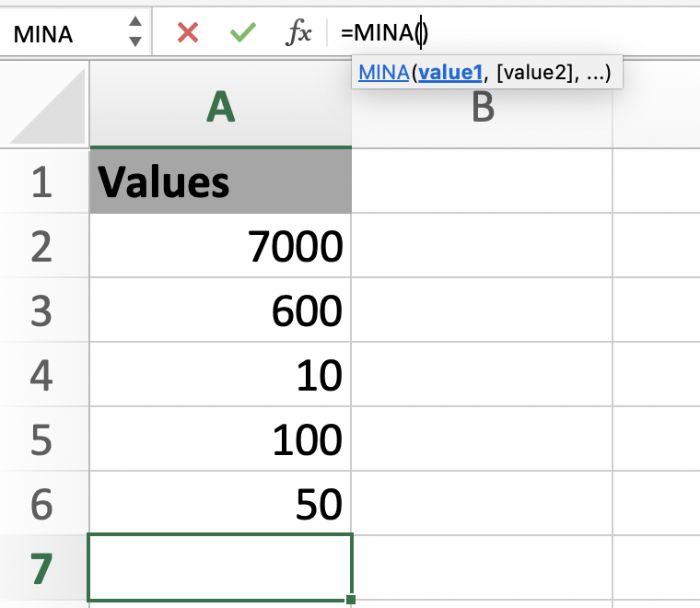Open the Insert Function fx dialog

pos(298,33)
